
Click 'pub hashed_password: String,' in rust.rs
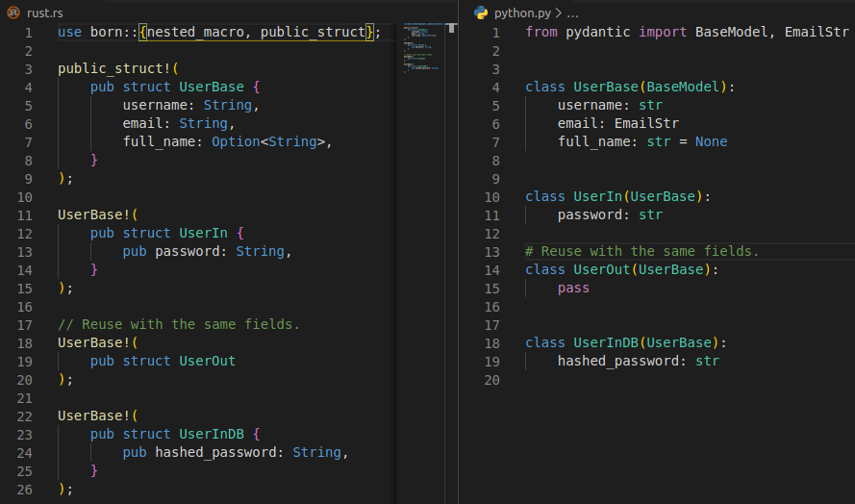coord(236,453)
